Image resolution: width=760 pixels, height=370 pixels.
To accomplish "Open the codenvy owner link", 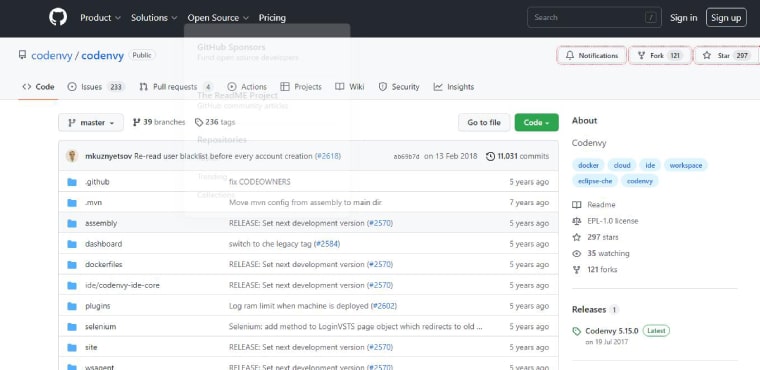I will [x=51, y=55].
